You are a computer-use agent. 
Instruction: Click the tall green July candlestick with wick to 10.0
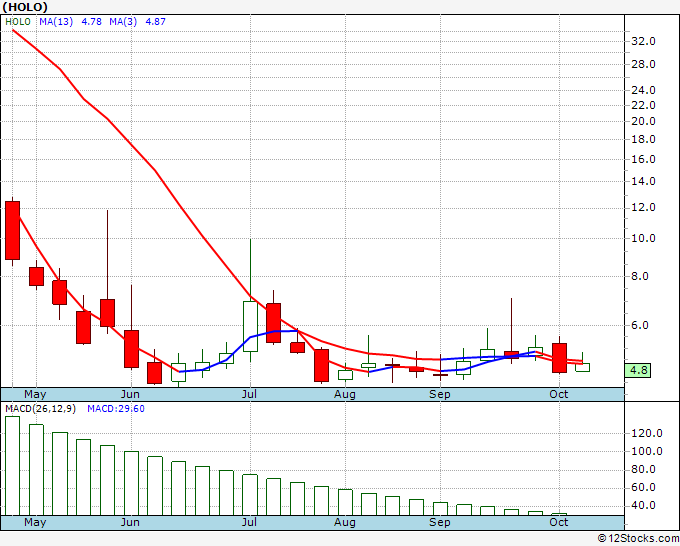[250, 326]
